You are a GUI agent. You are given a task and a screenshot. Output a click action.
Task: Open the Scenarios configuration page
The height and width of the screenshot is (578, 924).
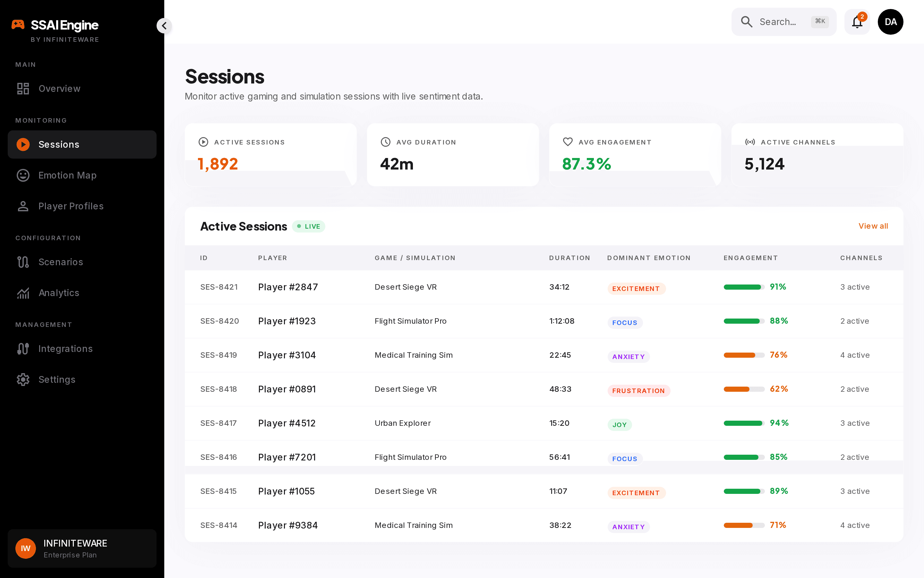[x=82, y=262]
